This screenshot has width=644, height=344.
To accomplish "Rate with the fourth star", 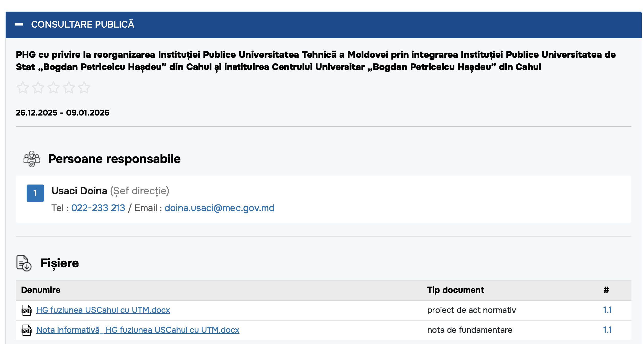I will click(x=69, y=88).
